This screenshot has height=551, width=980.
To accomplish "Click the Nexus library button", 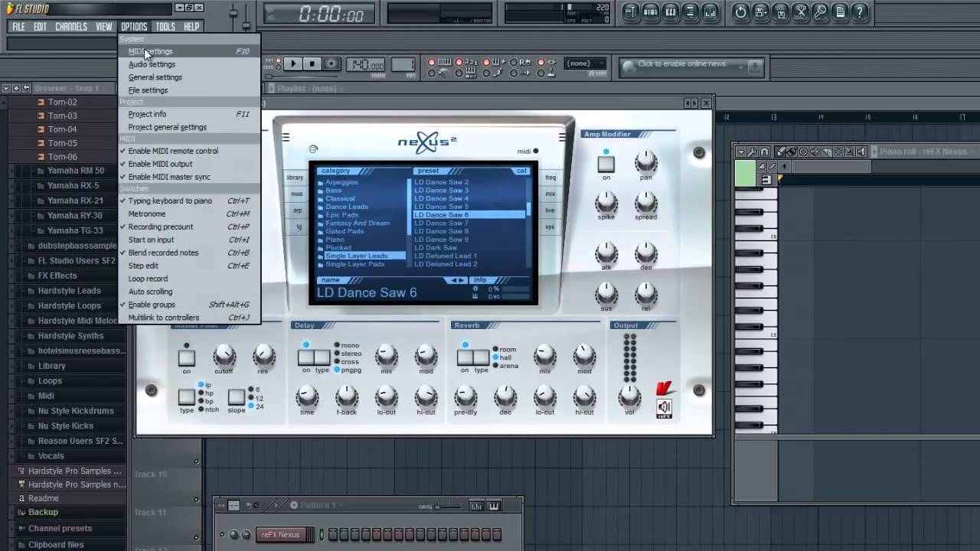I will tap(296, 178).
